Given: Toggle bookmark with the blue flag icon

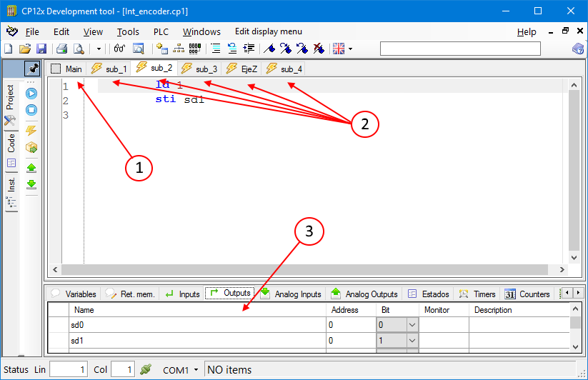Looking at the screenshot, I should point(269,49).
